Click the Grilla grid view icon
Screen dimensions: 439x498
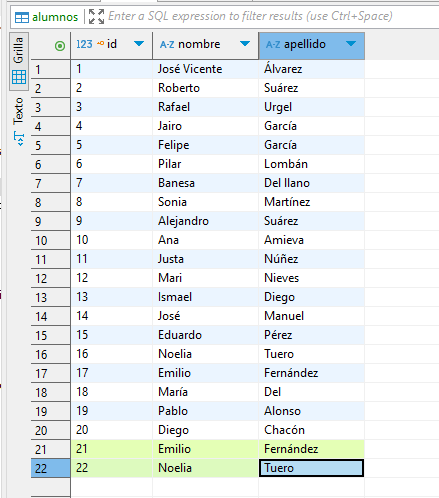click(19, 77)
